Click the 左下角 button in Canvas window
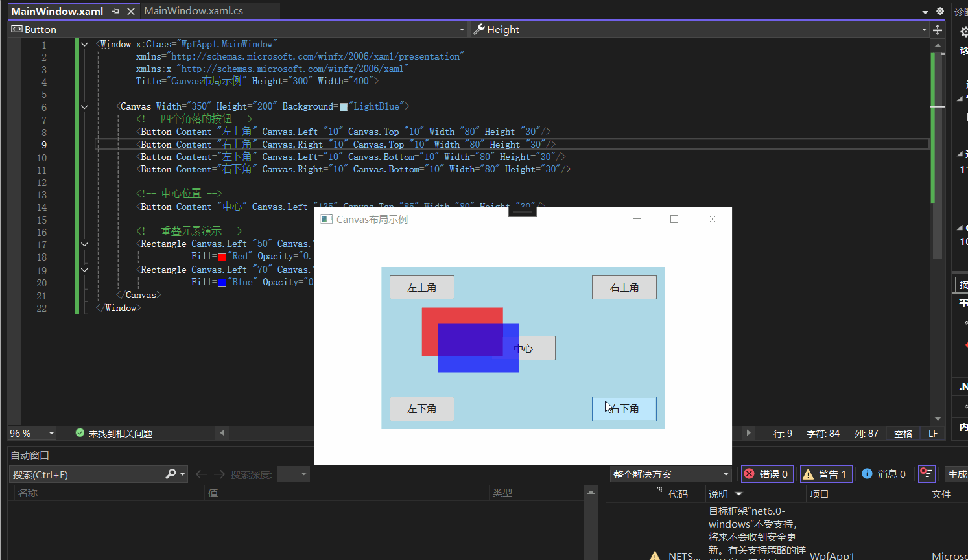 click(x=421, y=409)
